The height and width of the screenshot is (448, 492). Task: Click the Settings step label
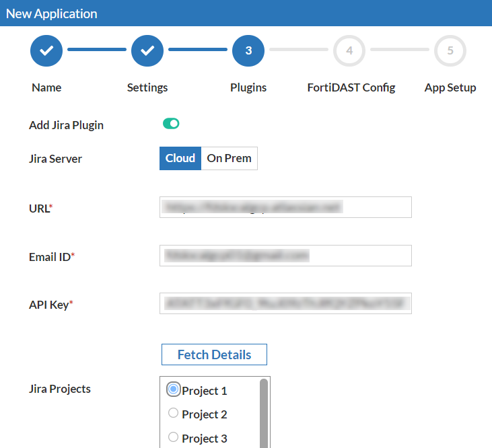[x=147, y=87]
